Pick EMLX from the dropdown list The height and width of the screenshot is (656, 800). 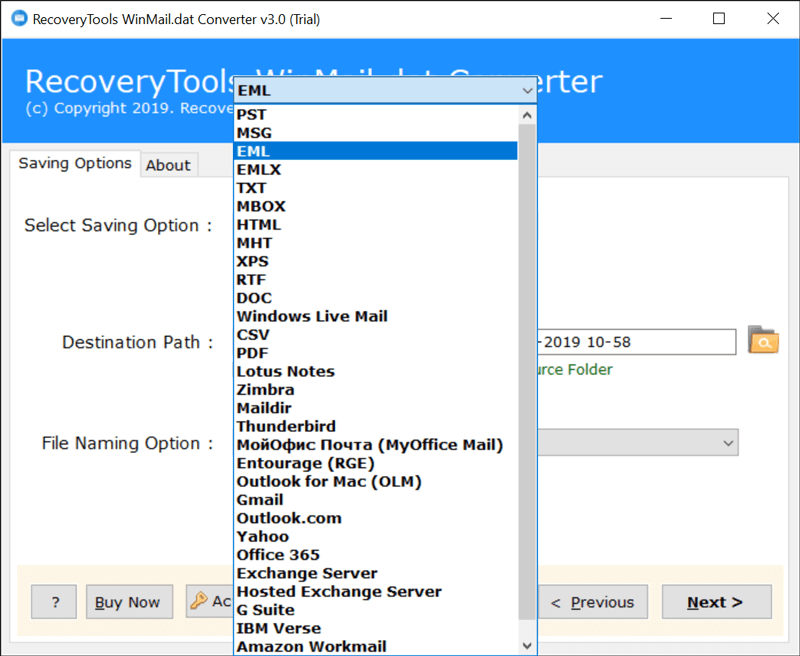376,169
